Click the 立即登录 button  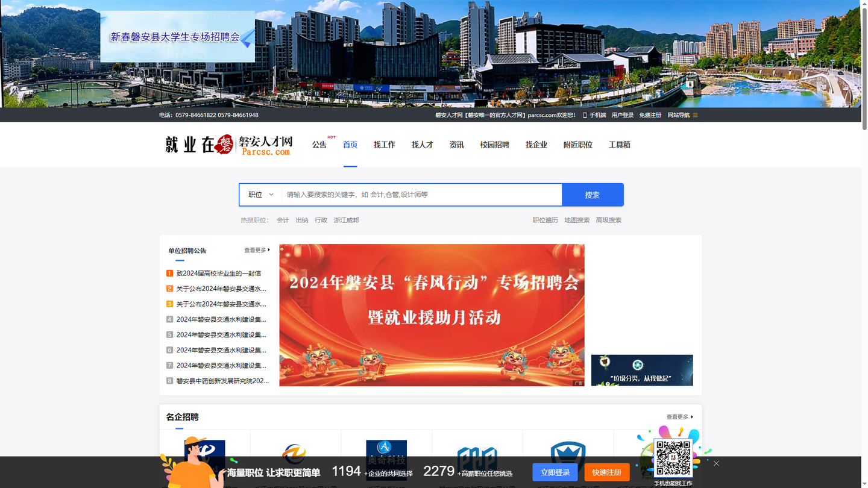point(555,472)
